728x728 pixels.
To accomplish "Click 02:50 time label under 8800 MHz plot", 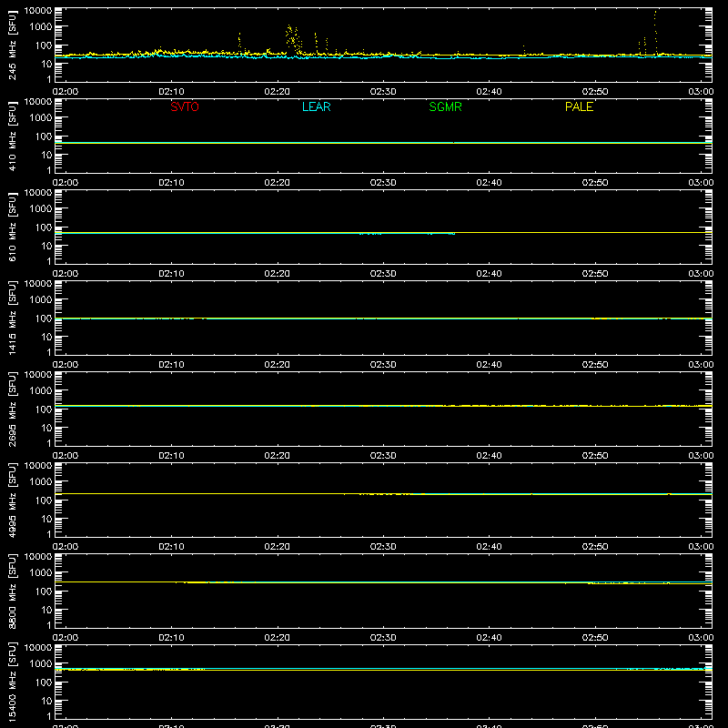I will (595, 638).
